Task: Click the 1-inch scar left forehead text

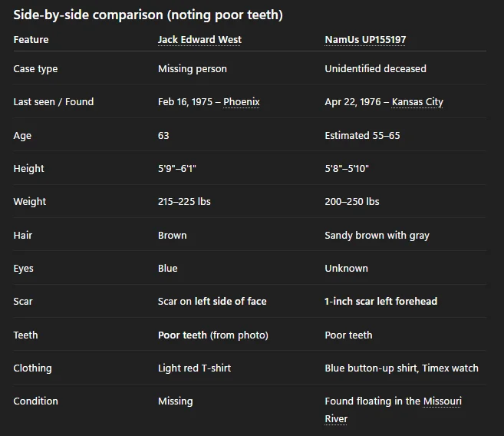Action: [380, 302]
